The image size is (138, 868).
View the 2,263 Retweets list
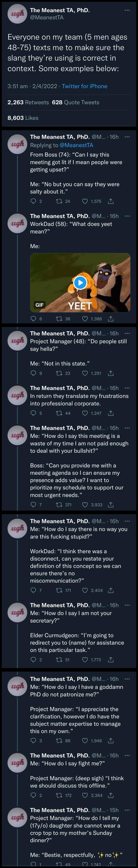[28, 102]
